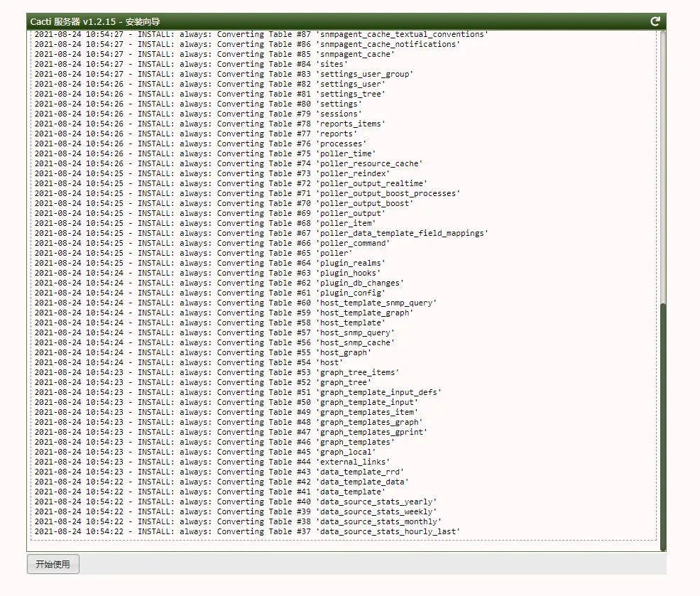Select log line 'plugin_db_changes'
700x596 pixels.
coord(219,283)
